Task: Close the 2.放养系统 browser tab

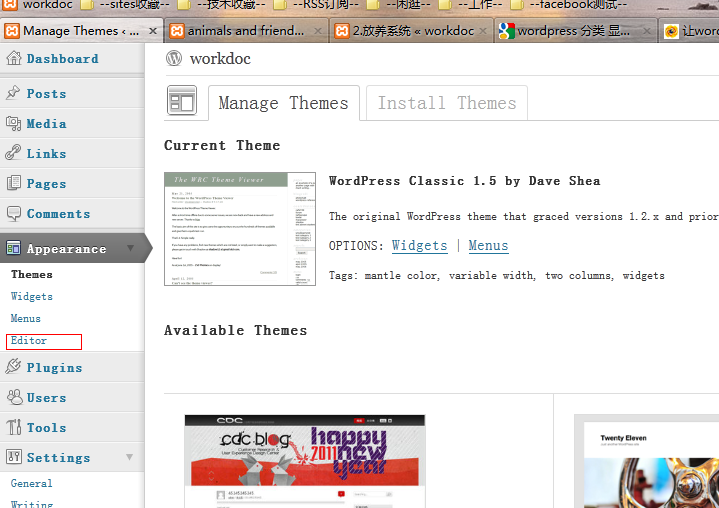Action: [483, 31]
